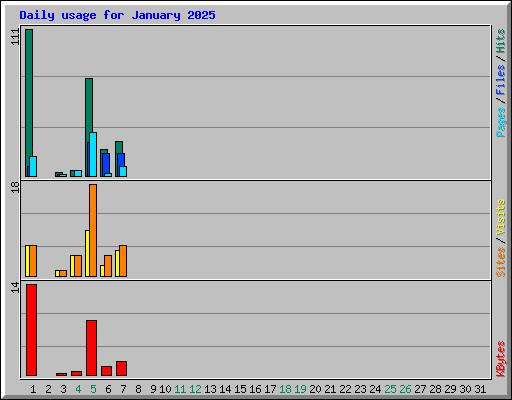This screenshot has height=400, width=512.
Task: Click the yellow "Visits" legend label
Action: point(500,217)
